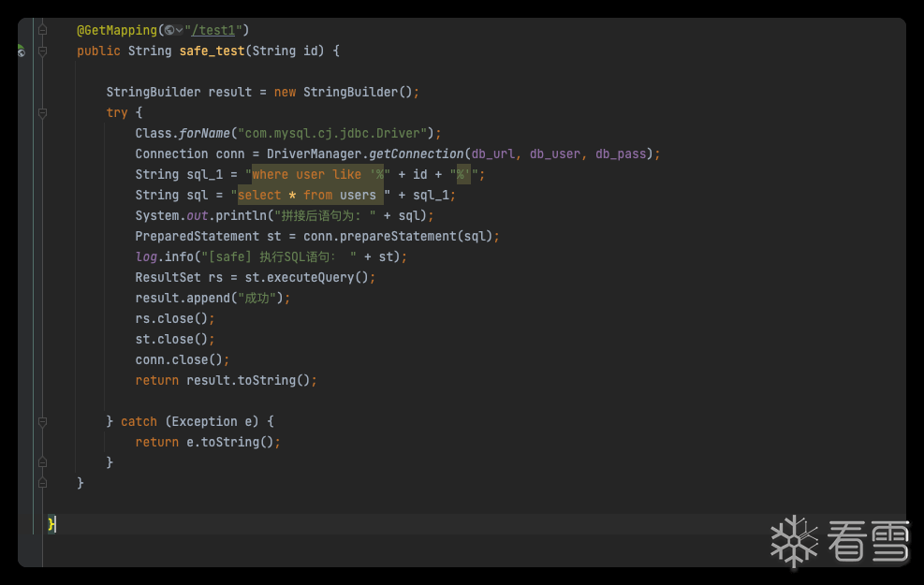Fold the try block using its gutter marker

coord(42,113)
